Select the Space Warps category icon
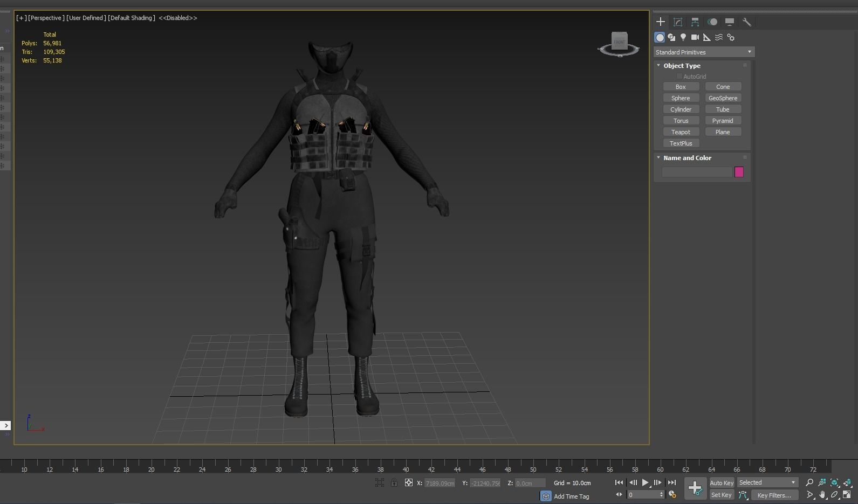Image resolution: width=858 pixels, height=504 pixels. click(x=719, y=37)
